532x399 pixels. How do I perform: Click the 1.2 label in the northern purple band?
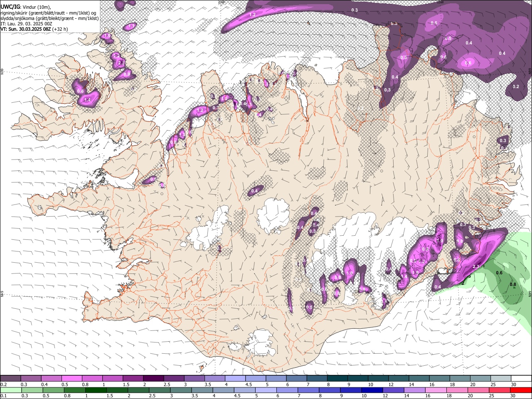coord(252,15)
